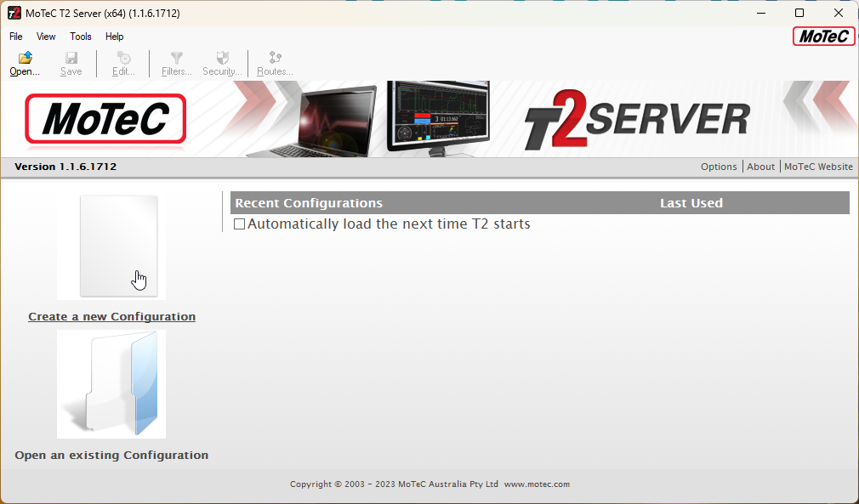The width and height of the screenshot is (859, 504).
Task: Click the Version 1.1.6.1712 text
Action: (x=65, y=167)
